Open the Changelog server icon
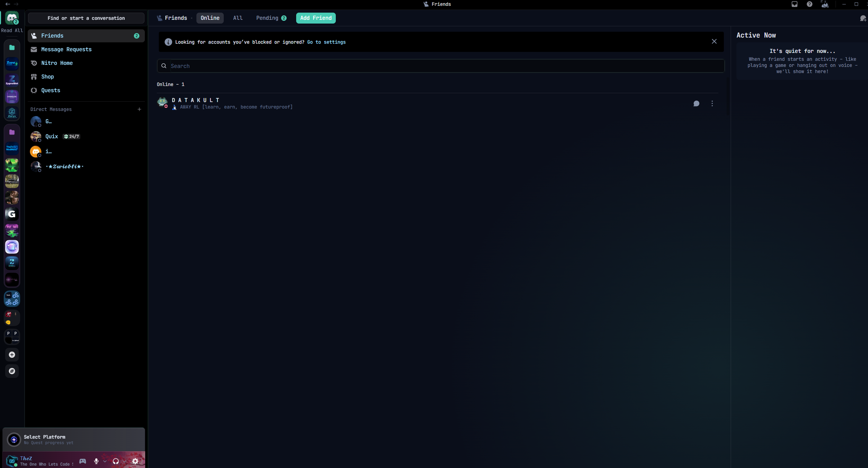Image resolution: width=868 pixels, height=468 pixels. [12, 96]
